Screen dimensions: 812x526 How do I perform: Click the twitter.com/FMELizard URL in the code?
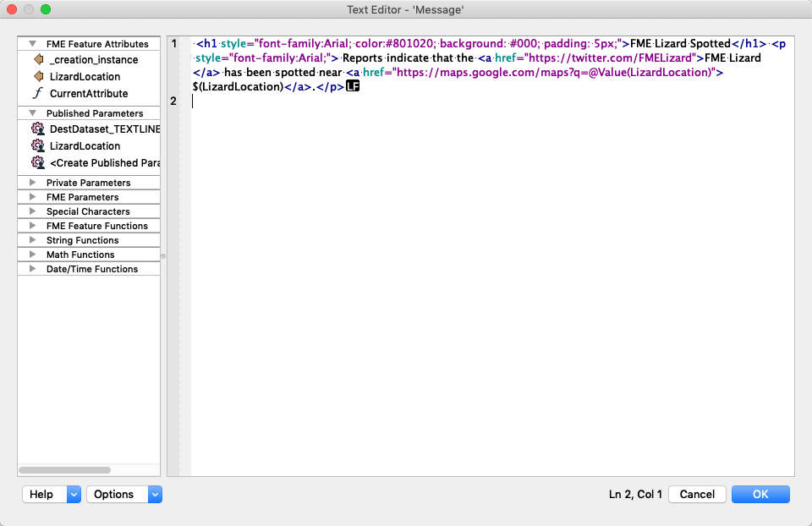click(x=612, y=58)
